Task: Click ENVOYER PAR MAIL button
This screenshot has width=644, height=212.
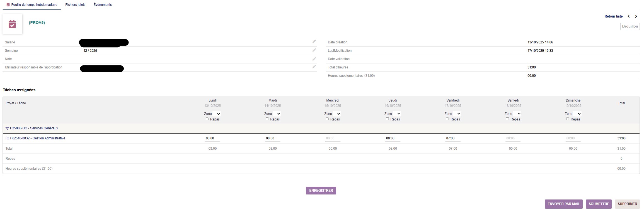Action: coord(564,204)
